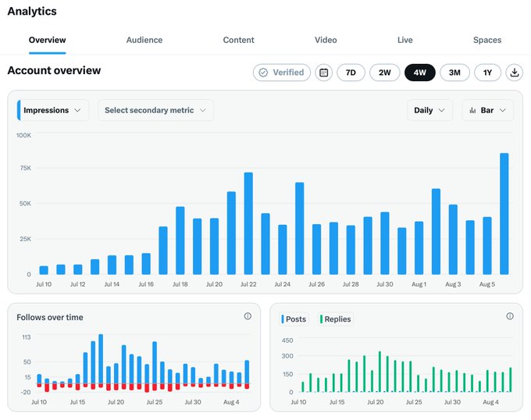531x420 pixels.
Task: Click the Verified filter button
Action: pos(282,73)
